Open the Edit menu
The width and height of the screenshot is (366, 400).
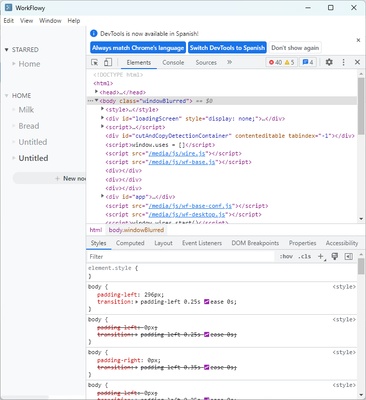(9, 21)
